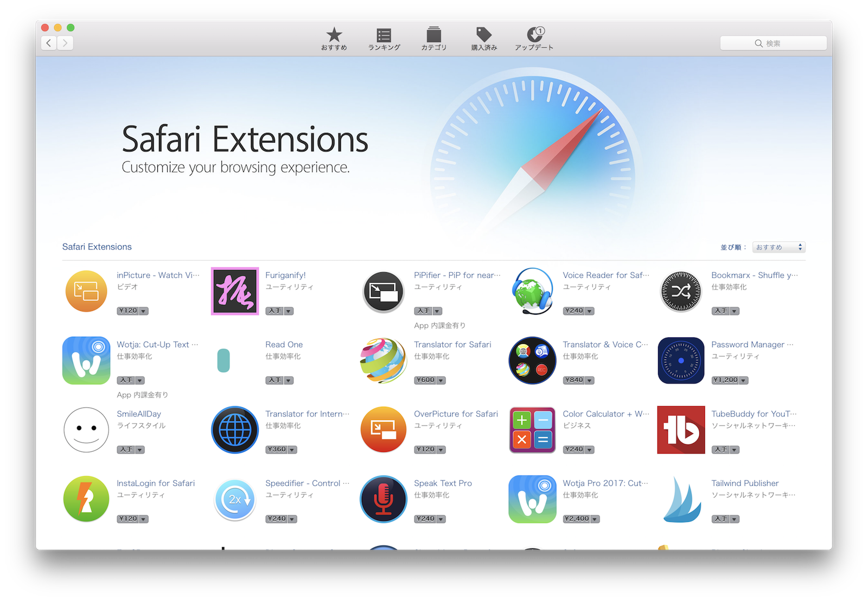Buy Speak Text Pro for ¥240
The image size is (868, 601).
[x=425, y=519]
